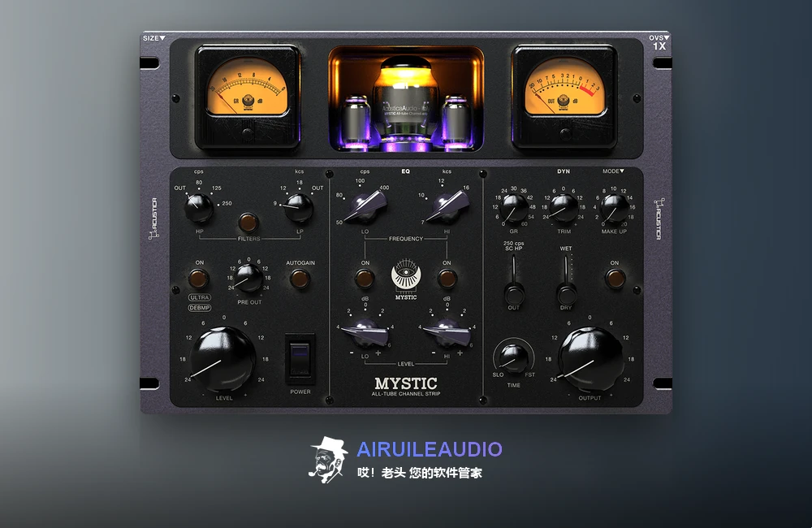Click the EQ LO frequency knob
This screenshot has width=812, height=528.
365,207
